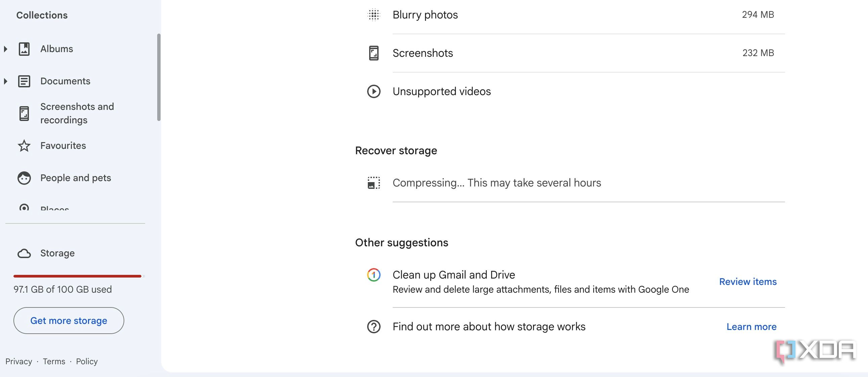Click the Favourites star icon
Screen dimensions: 868x377
coord(24,145)
